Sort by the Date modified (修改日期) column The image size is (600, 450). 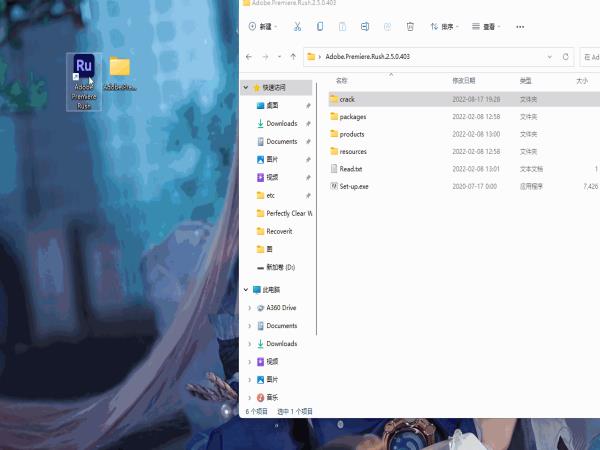click(464, 81)
